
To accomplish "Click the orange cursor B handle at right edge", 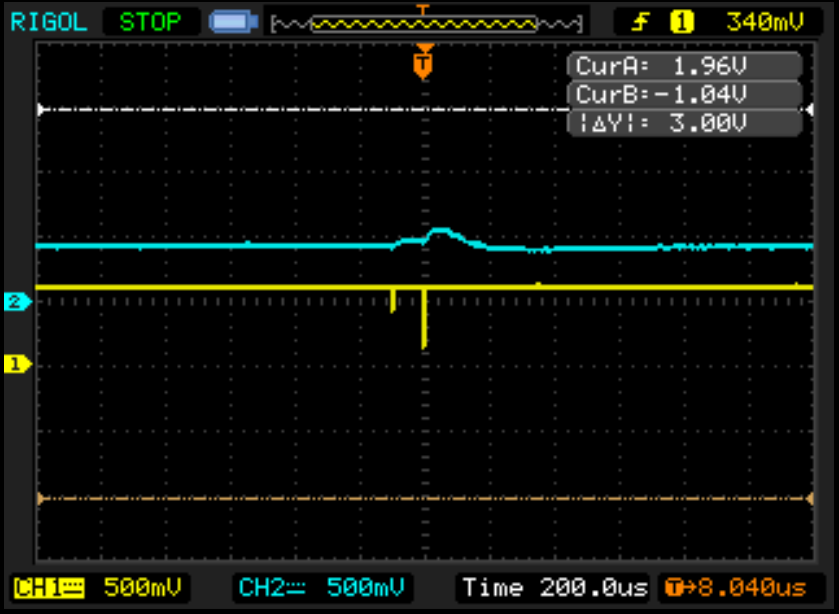I will pyautogui.click(x=810, y=499).
